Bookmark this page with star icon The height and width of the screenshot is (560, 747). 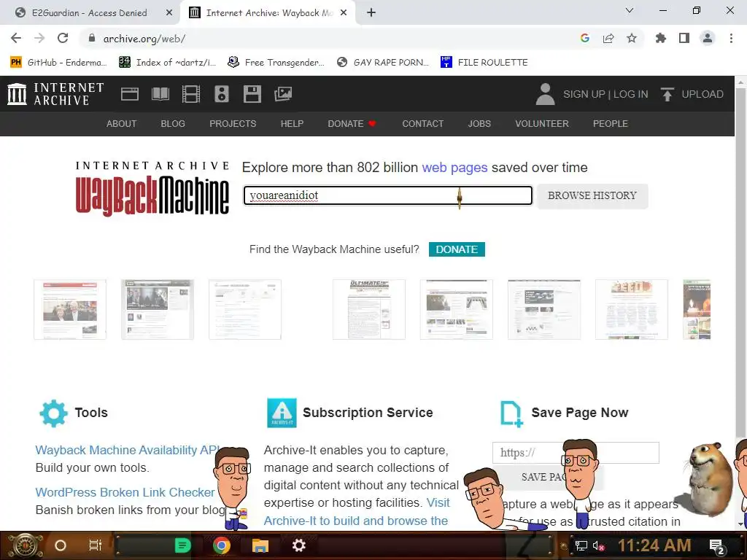tap(632, 38)
